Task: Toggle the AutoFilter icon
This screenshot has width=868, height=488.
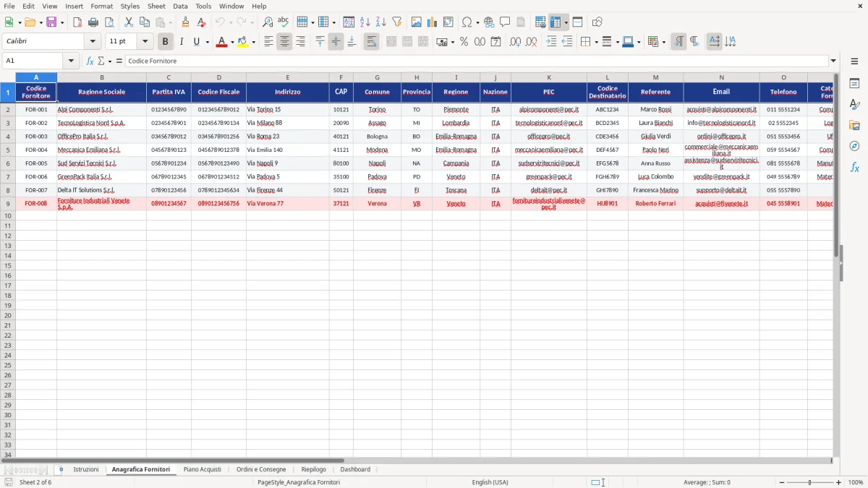Action: pyautogui.click(x=397, y=22)
